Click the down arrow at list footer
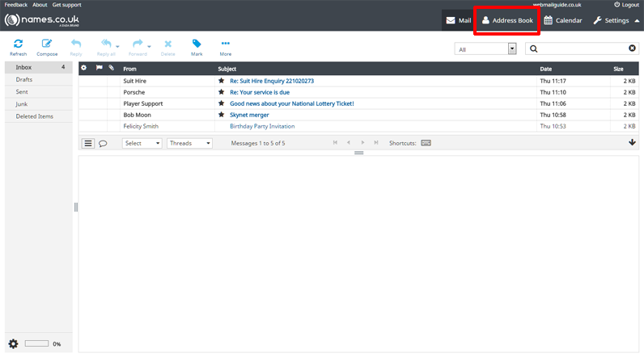 tap(632, 142)
